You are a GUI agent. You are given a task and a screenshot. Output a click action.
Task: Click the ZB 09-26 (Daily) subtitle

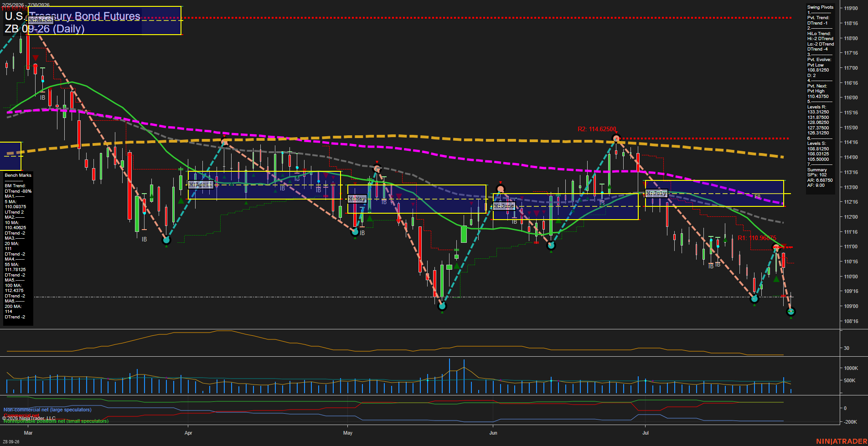coord(45,29)
